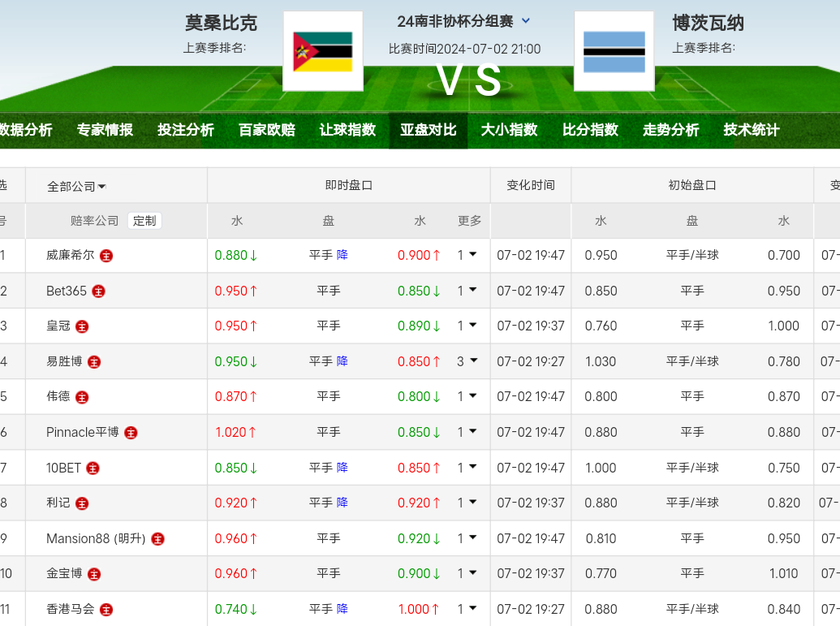
Task: Open the 博茨瓦纳 team name link
Action: click(x=708, y=23)
